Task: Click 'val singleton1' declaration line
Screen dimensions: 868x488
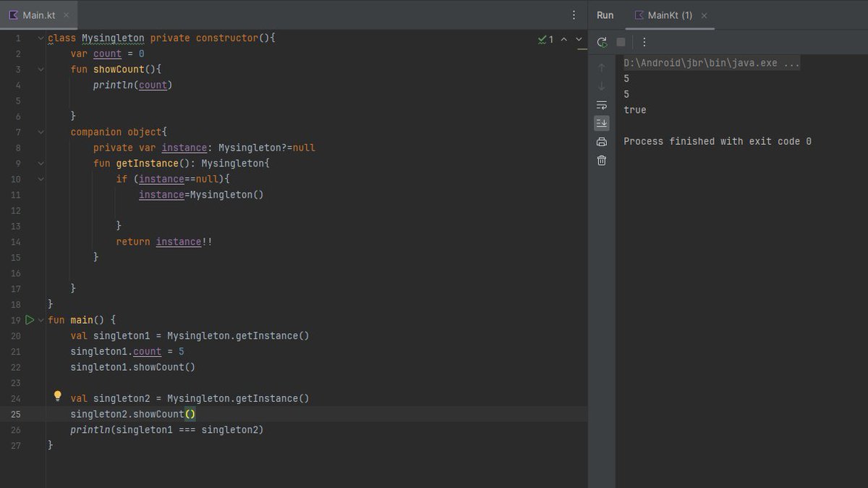Action: 190,336
